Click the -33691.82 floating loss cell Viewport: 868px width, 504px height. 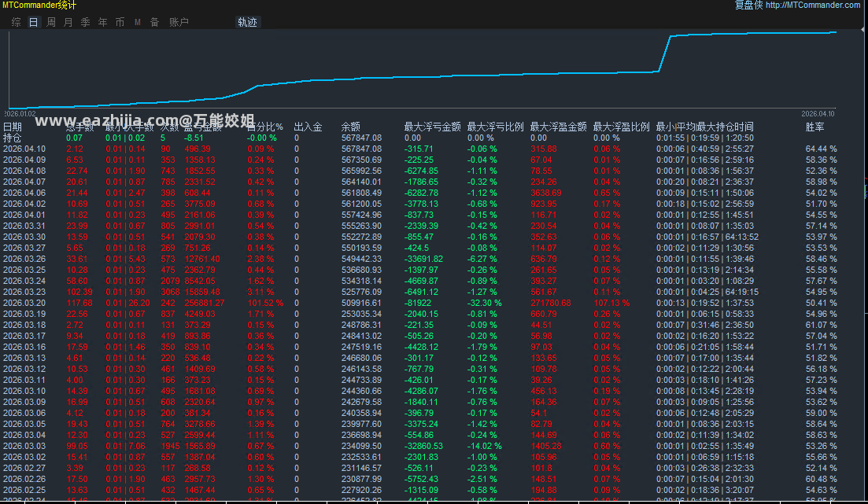click(423, 259)
